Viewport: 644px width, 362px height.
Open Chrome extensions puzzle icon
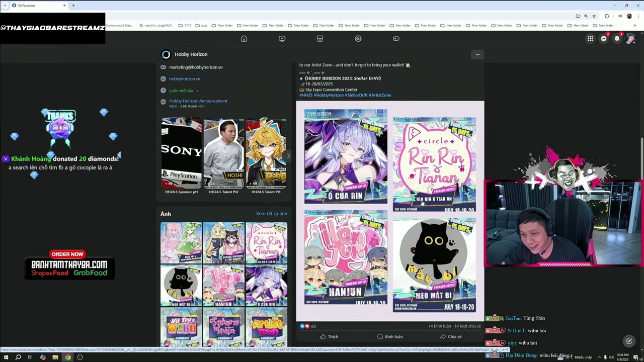pyautogui.click(x=607, y=16)
